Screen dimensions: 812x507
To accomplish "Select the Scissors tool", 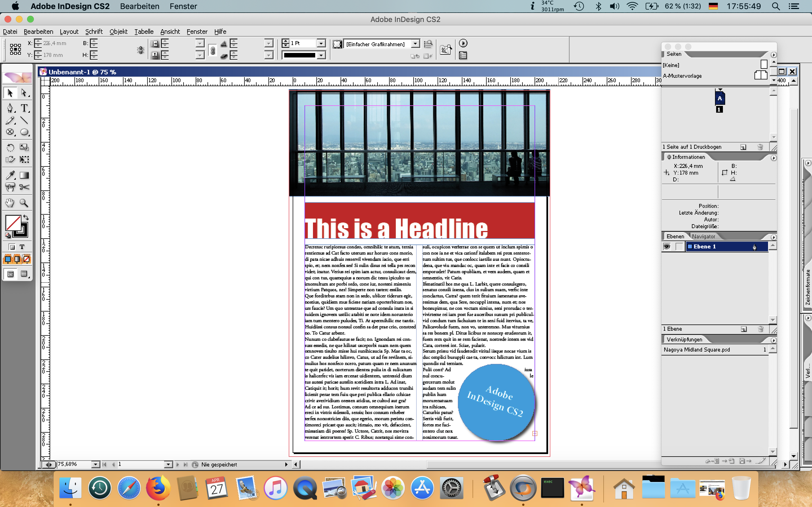I will (25, 187).
